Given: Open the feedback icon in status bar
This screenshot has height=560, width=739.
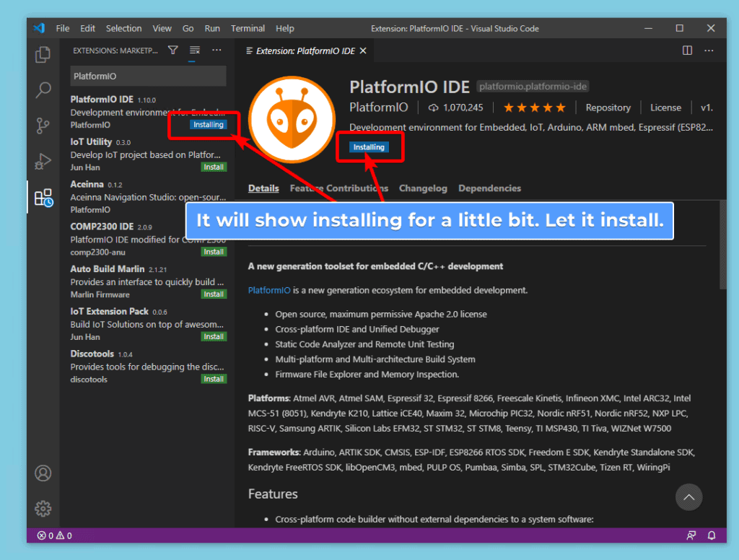Looking at the screenshot, I should click(x=691, y=535).
